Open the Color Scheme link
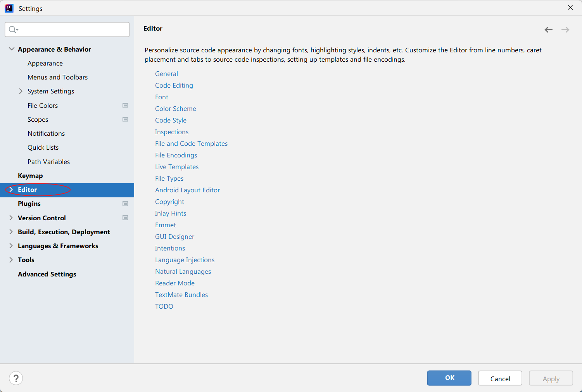Viewport: 582px width, 392px height. tap(176, 109)
